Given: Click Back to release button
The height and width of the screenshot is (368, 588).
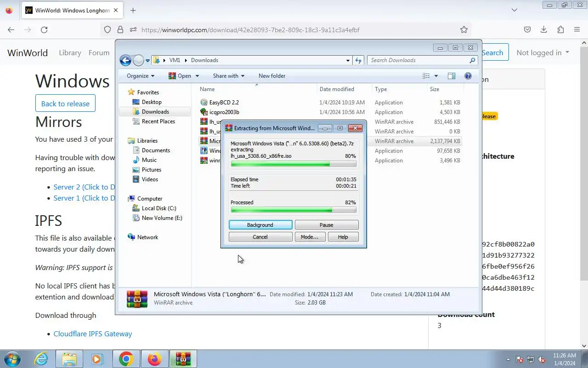Looking at the screenshot, I should [x=65, y=103].
